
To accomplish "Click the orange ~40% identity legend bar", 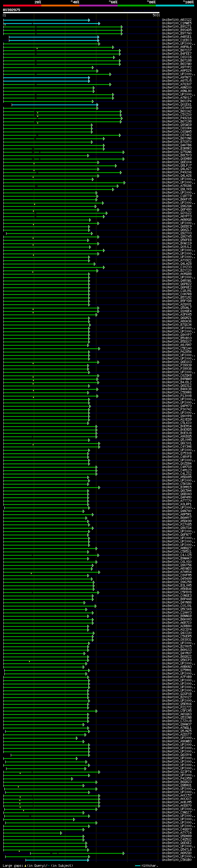I will coord(61,6).
